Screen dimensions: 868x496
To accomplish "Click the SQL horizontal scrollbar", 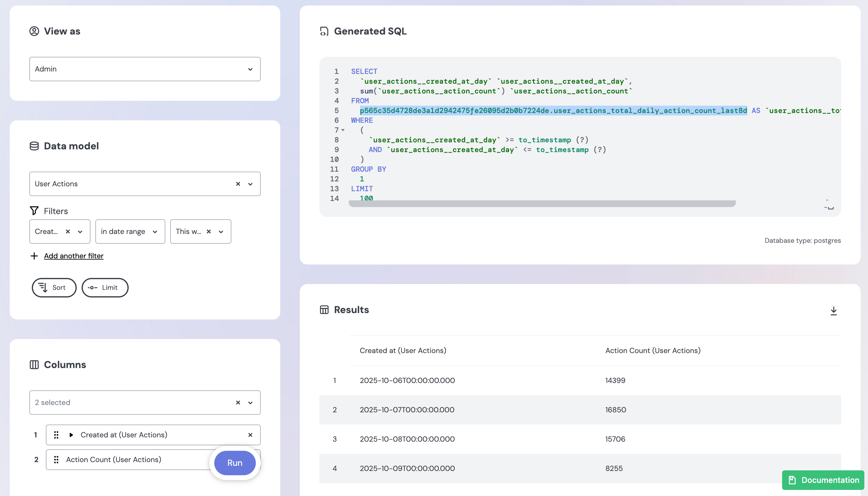I will coord(542,203).
